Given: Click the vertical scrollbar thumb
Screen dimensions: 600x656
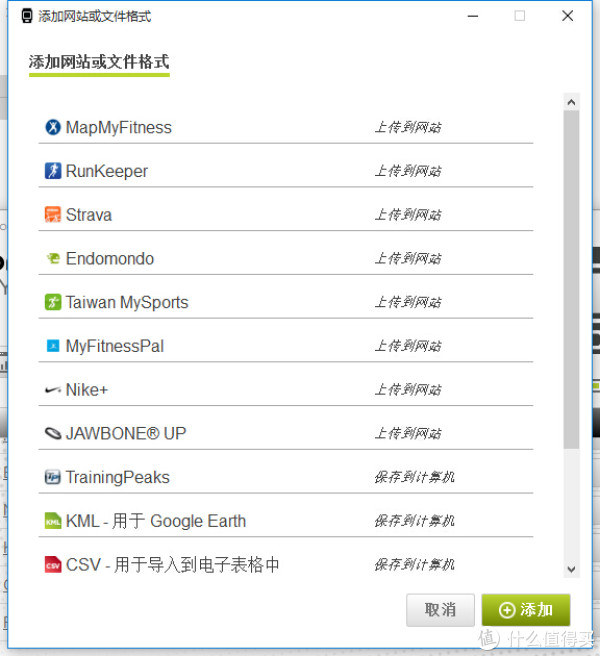Looking at the screenshot, I should coord(572,279).
